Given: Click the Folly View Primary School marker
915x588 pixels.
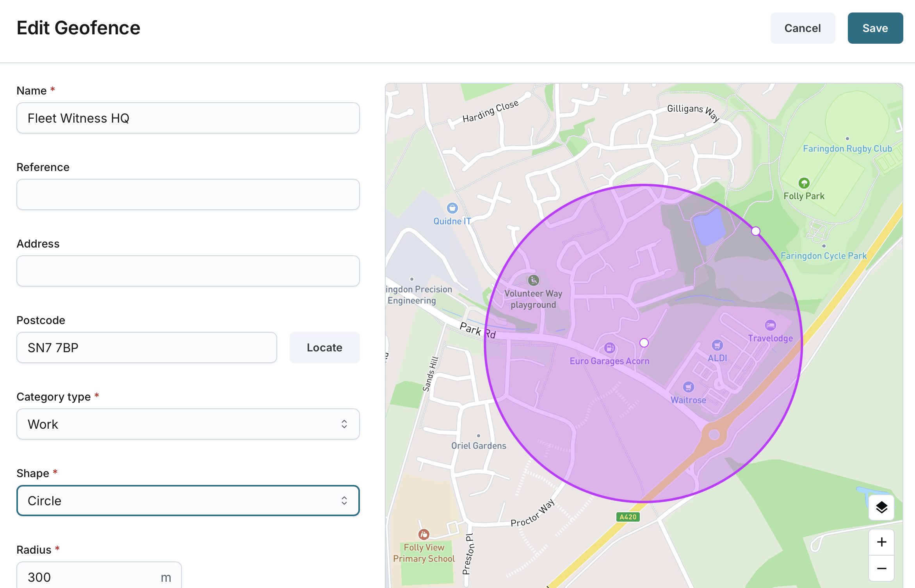Looking at the screenshot, I should (x=424, y=534).
